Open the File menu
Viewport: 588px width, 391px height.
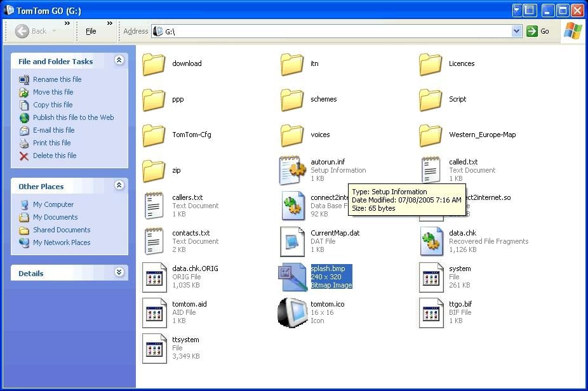pyautogui.click(x=91, y=31)
